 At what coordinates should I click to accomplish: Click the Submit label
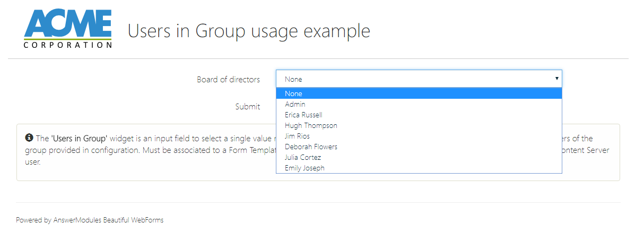click(x=248, y=107)
